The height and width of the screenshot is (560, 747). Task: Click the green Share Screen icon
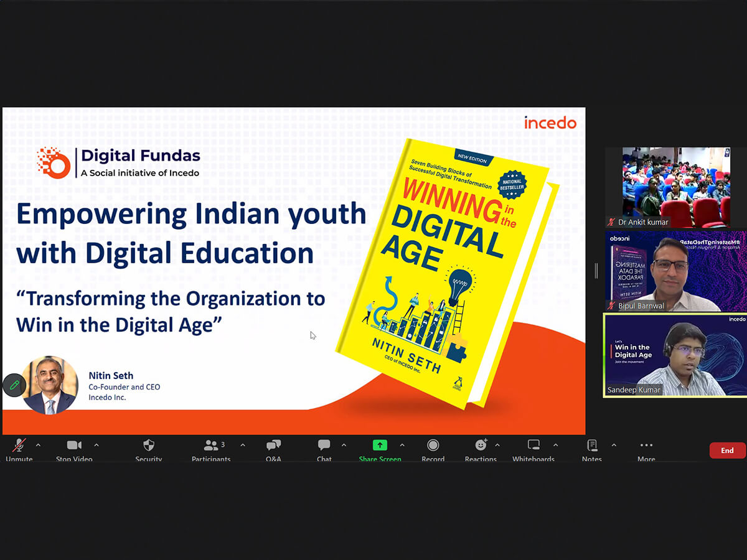(x=380, y=446)
